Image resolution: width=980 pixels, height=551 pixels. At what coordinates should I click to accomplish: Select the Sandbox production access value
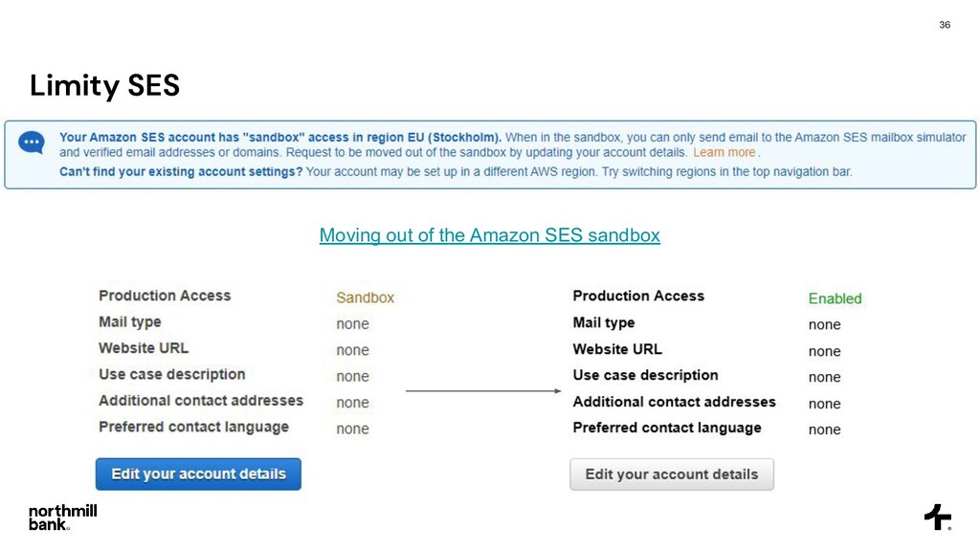coord(365,298)
